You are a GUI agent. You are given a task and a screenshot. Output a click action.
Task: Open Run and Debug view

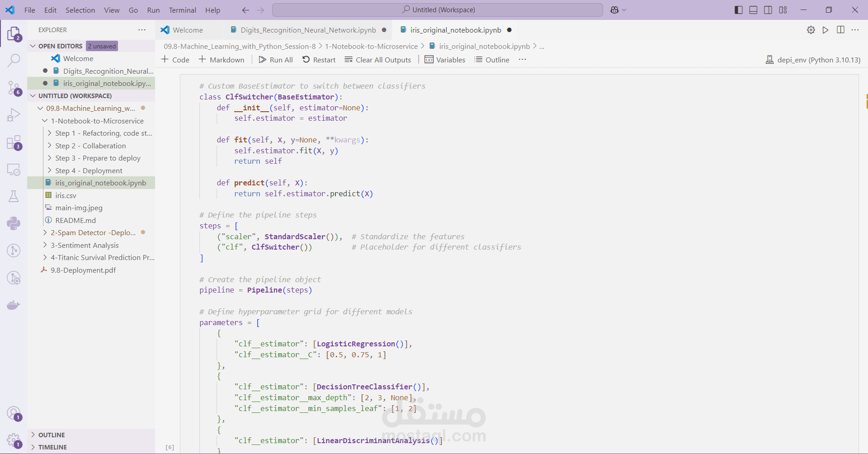(14, 115)
